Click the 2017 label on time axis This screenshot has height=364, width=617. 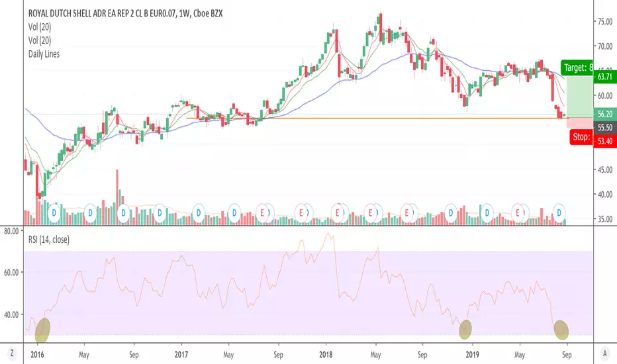click(x=181, y=355)
